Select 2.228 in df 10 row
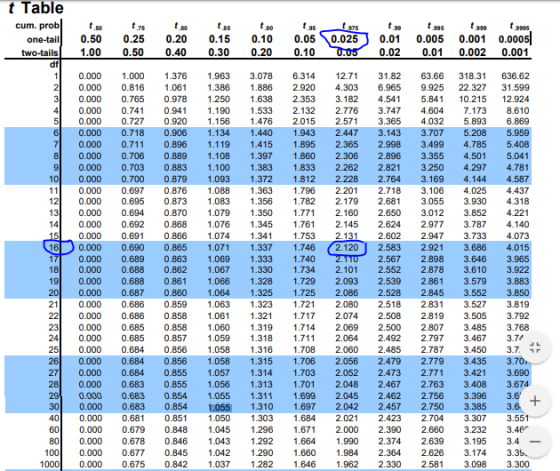The width and height of the screenshot is (560, 471). (x=346, y=179)
